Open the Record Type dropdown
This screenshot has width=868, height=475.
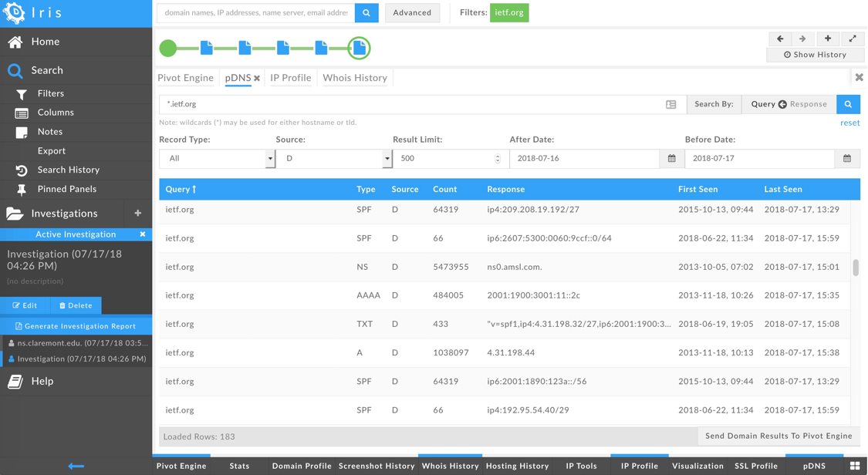[217, 158]
